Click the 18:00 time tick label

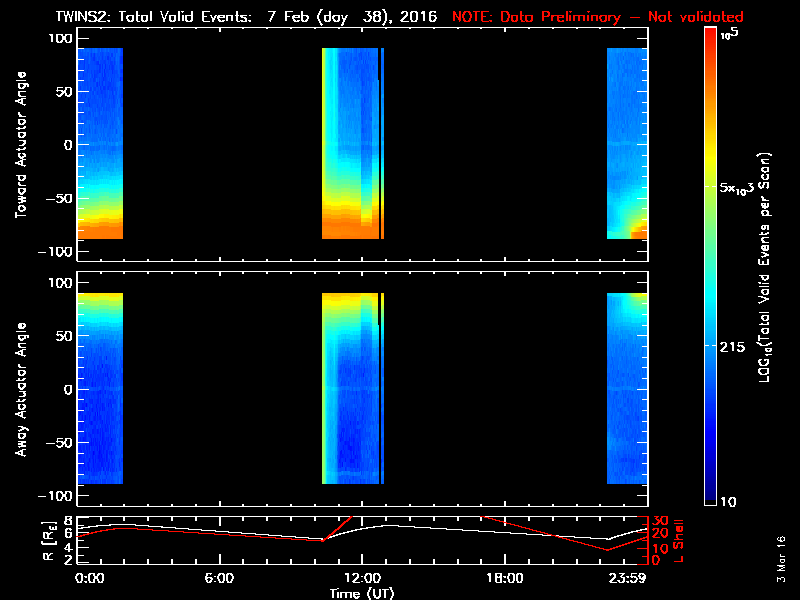(x=504, y=579)
